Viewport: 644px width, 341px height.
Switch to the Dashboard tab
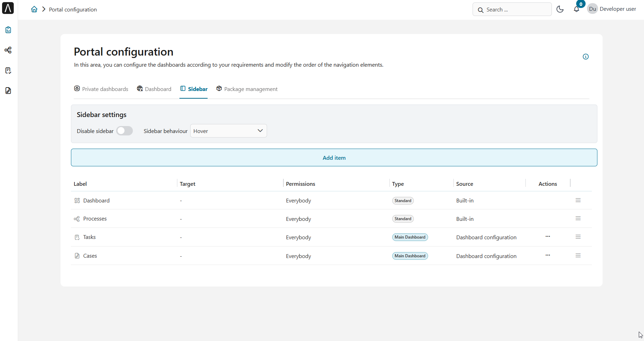coord(154,89)
